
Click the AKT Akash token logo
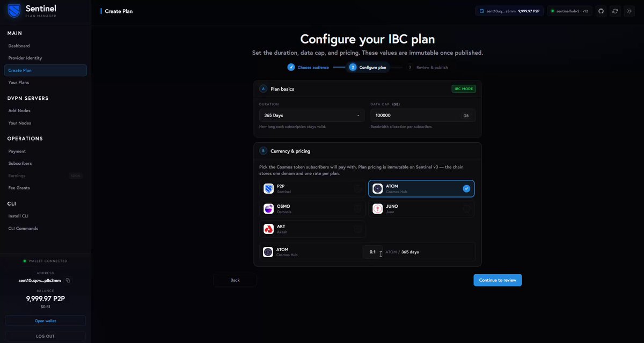268,229
